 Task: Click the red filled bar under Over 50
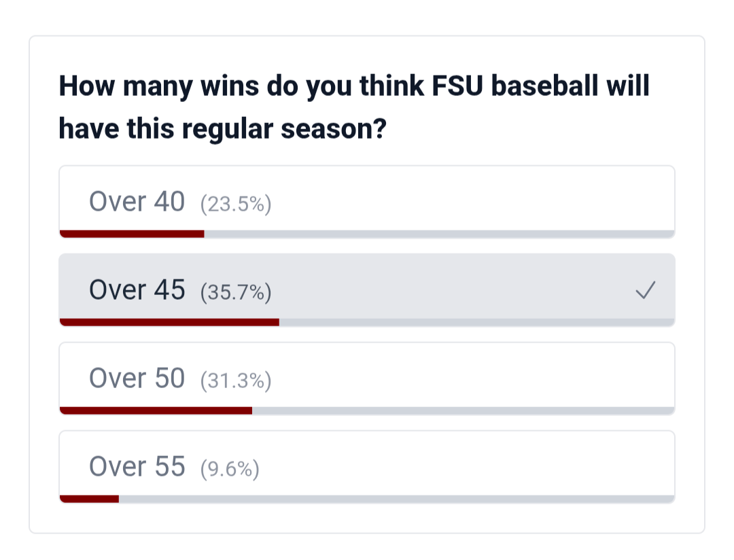(156, 410)
